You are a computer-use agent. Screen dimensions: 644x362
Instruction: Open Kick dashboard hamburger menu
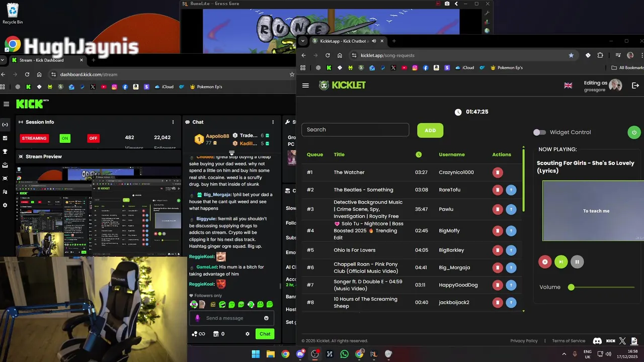pos(6,104)
